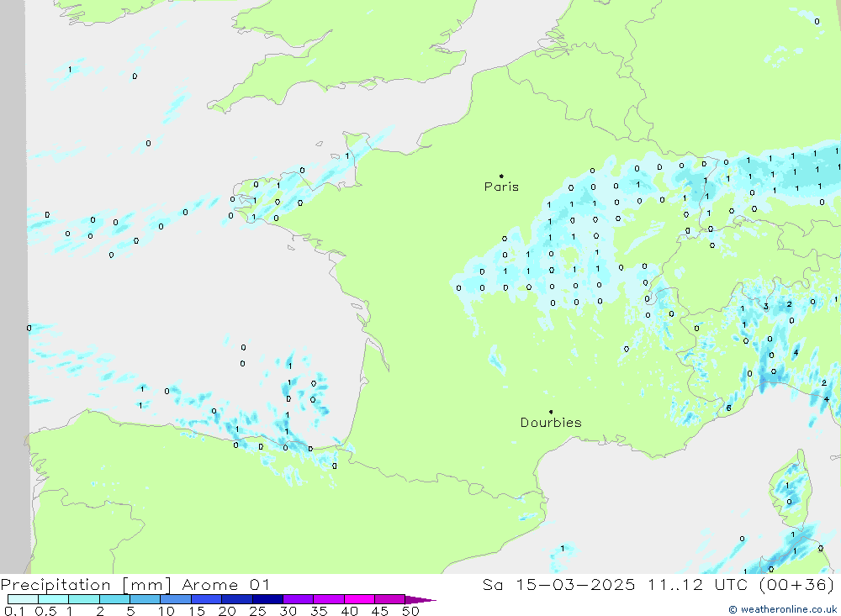The height and width of the screenshot is (616, 841).
Task: Pick the 1–2 mm legend swatch
Action: [83, 599]
